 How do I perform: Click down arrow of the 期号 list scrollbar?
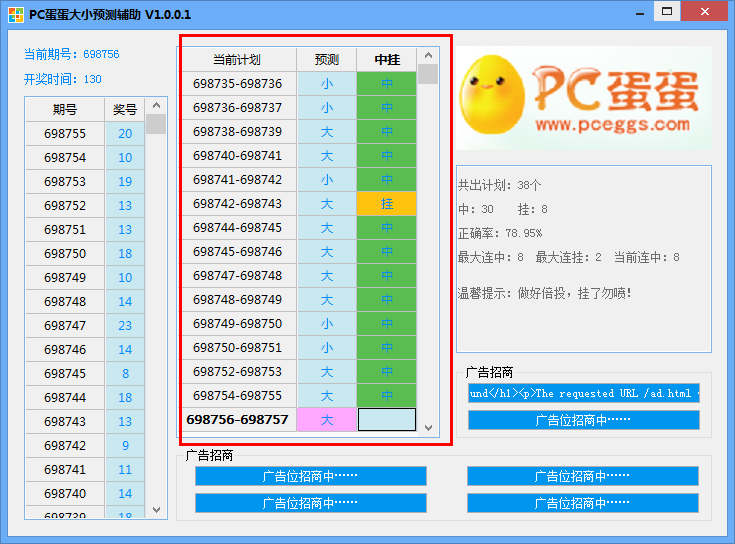[156, 509]
